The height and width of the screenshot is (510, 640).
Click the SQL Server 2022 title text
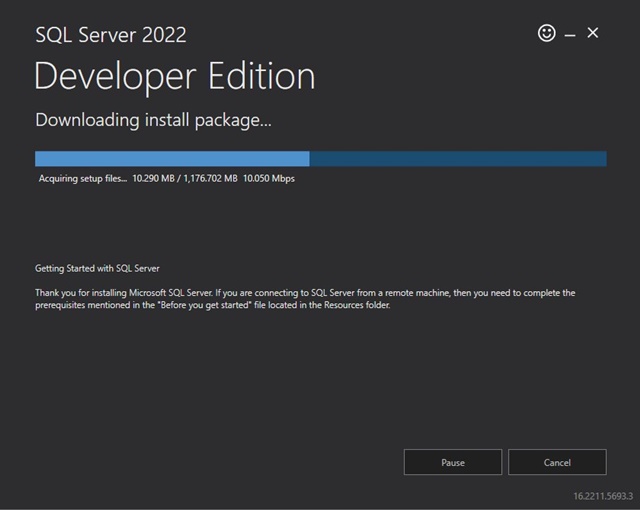tap(111, 35)
